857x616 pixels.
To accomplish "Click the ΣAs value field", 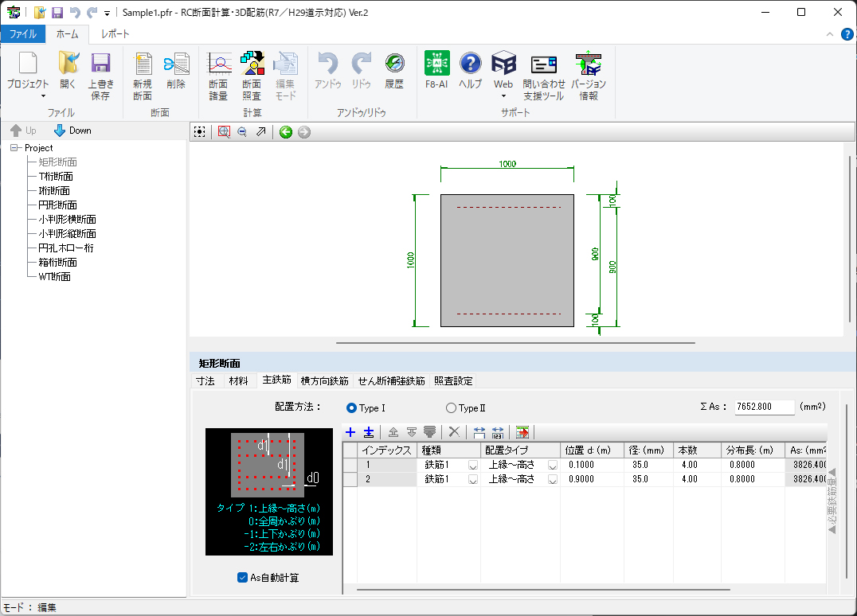I will [764, 407].
